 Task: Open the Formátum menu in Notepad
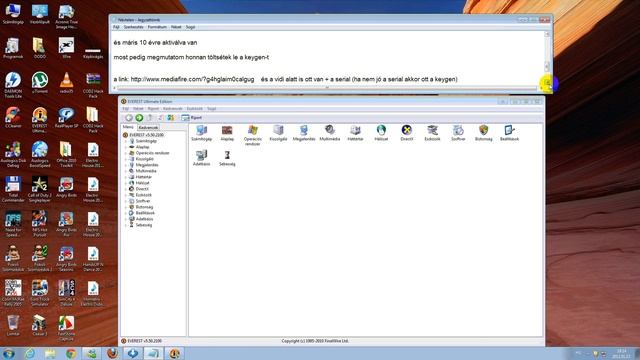[157, 27]
